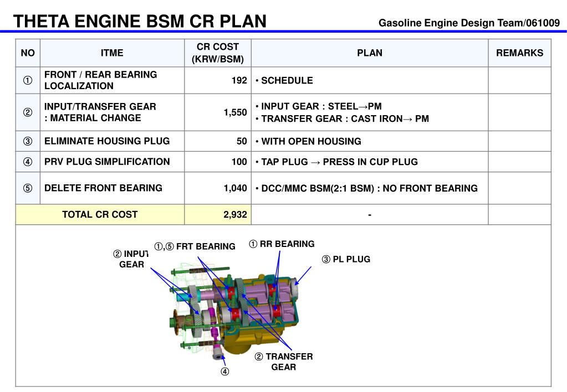Select "ELIMINATE HOUSING PLUG" cell
The height and width of the screenshot is (392, 567).
[112, 141]
